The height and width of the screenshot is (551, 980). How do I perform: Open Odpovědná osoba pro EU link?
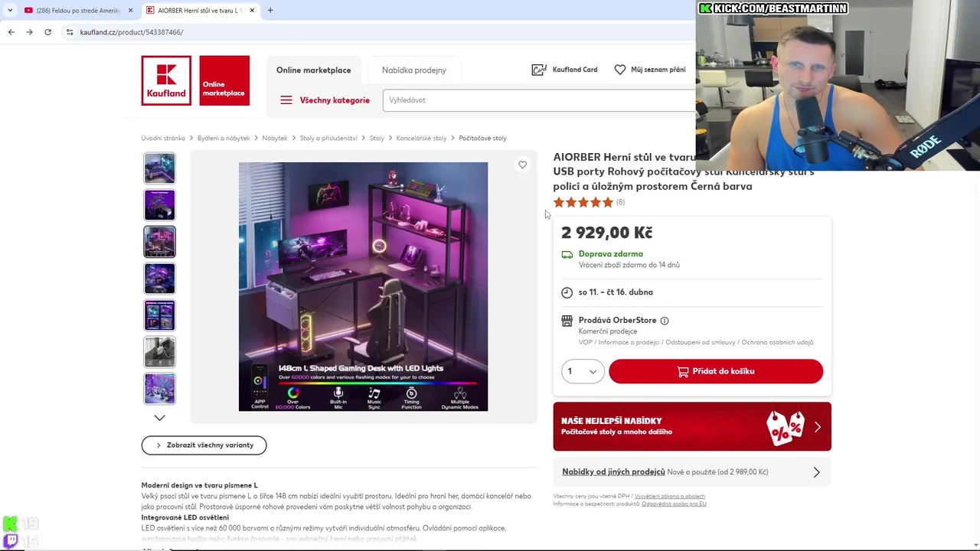point(674,504)
